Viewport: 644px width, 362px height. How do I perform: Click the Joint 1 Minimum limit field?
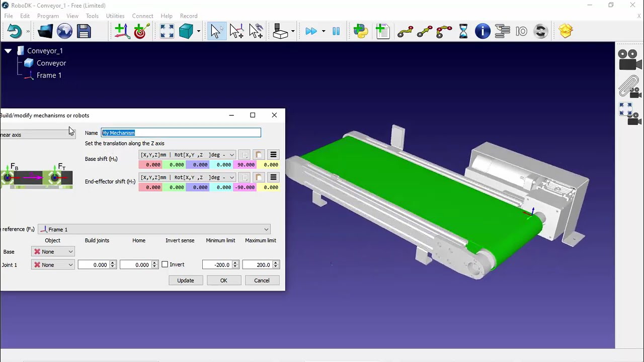click(217, 265)
